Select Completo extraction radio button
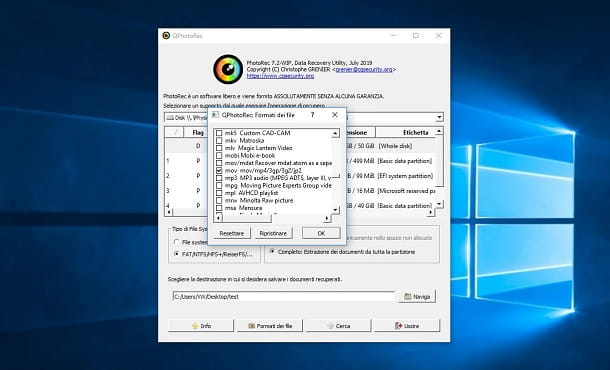 coord(272,252)
